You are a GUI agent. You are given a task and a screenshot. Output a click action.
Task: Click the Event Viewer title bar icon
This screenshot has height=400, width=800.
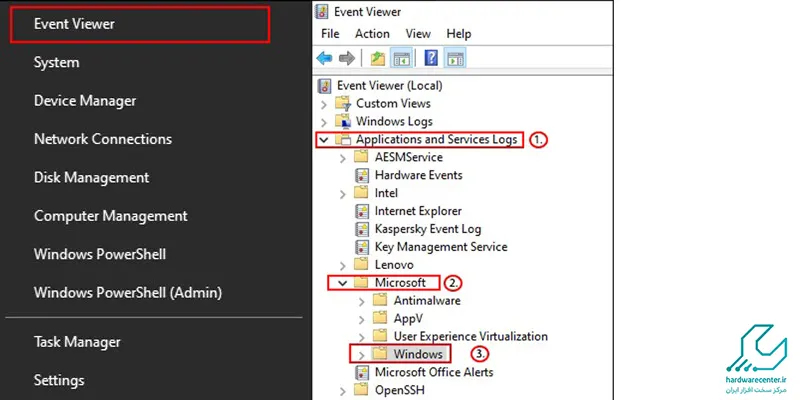321,11
